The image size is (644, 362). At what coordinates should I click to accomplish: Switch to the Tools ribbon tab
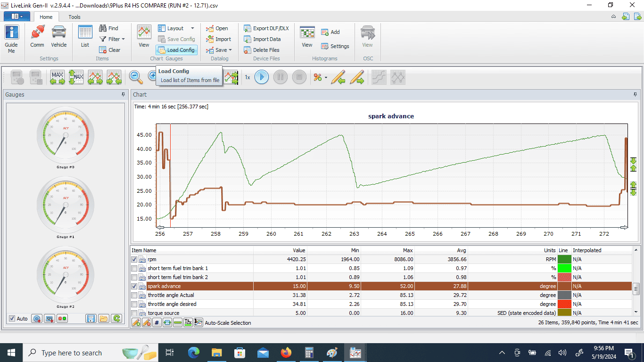click(x=74, y=17)
